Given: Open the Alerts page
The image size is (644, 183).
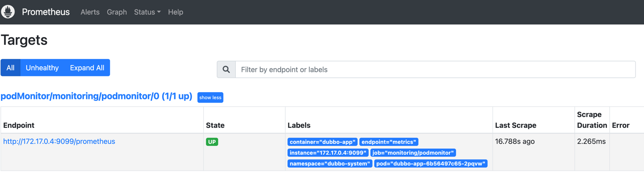Looking at the screenshot, I should click(90, 12).
